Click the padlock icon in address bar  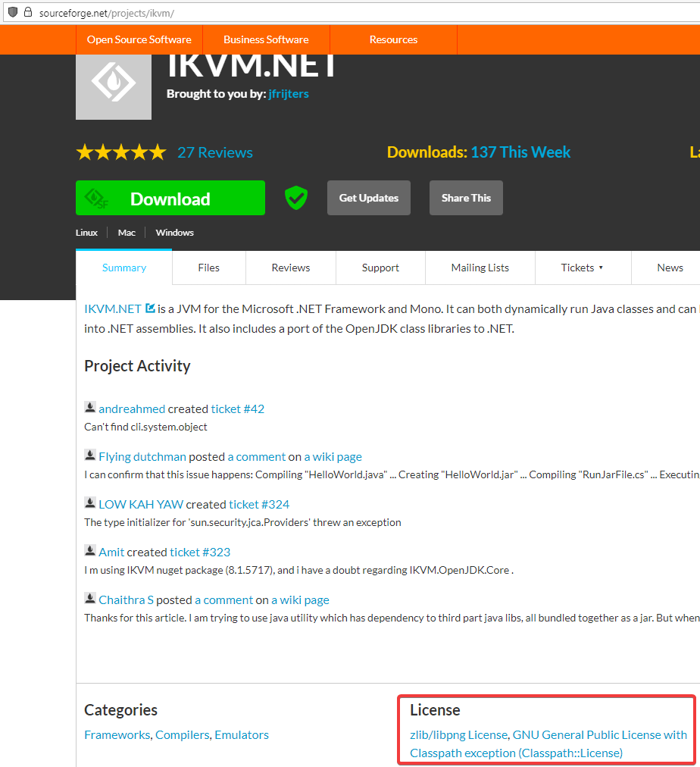click(27, 12)
